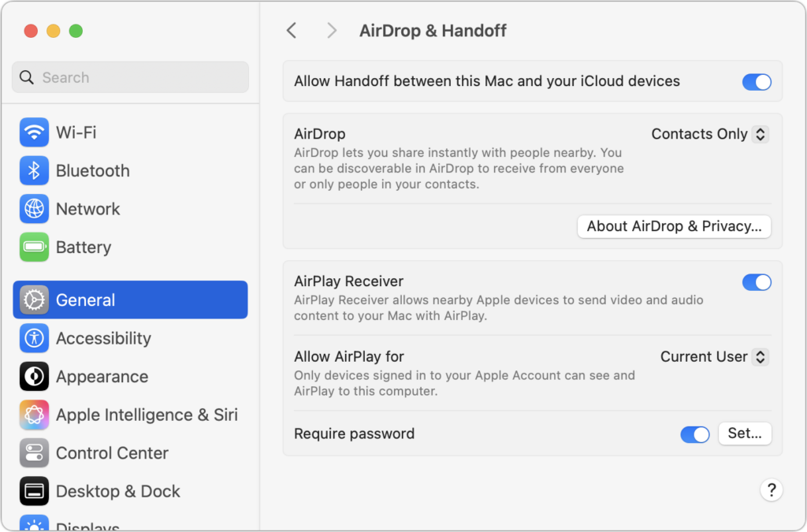
Task: Go back with the left chevron
Action: (x=292, y=31)
